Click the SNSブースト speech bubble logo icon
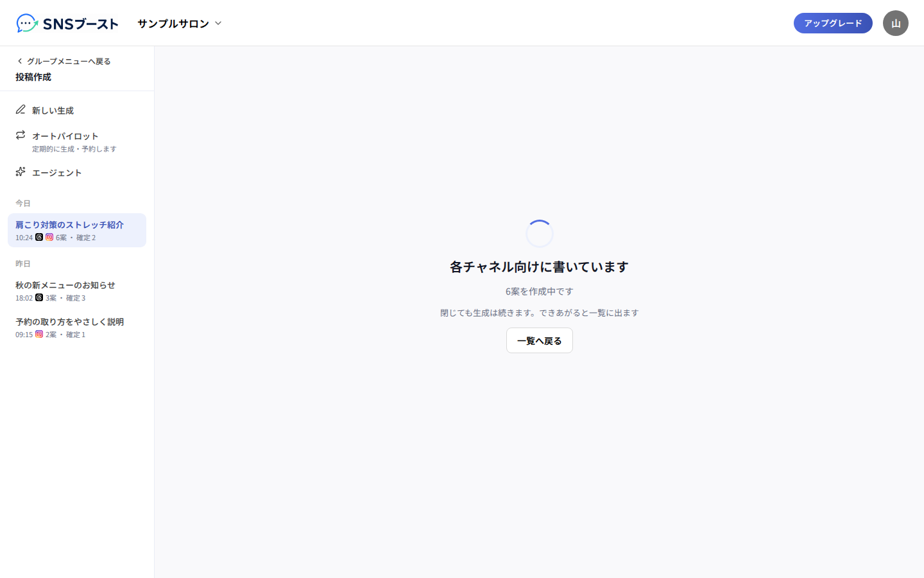 pyautogui.click(x=27, y=23)
